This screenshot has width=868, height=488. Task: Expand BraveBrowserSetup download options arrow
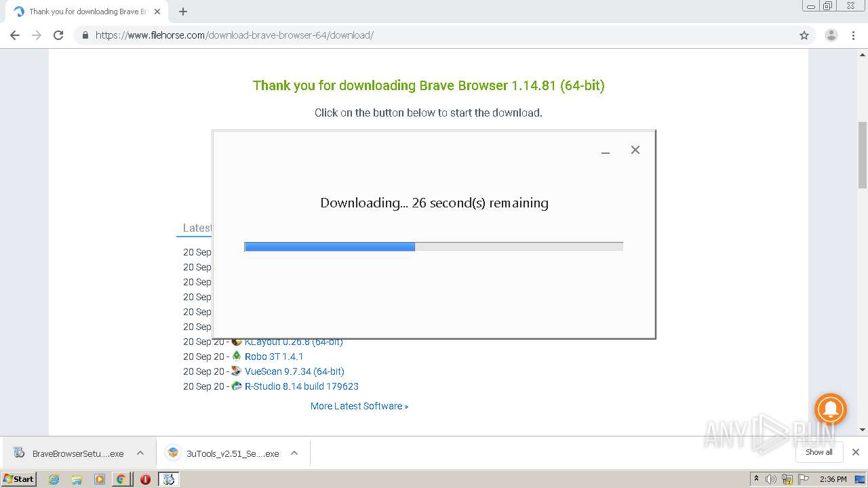click(140, 453)
